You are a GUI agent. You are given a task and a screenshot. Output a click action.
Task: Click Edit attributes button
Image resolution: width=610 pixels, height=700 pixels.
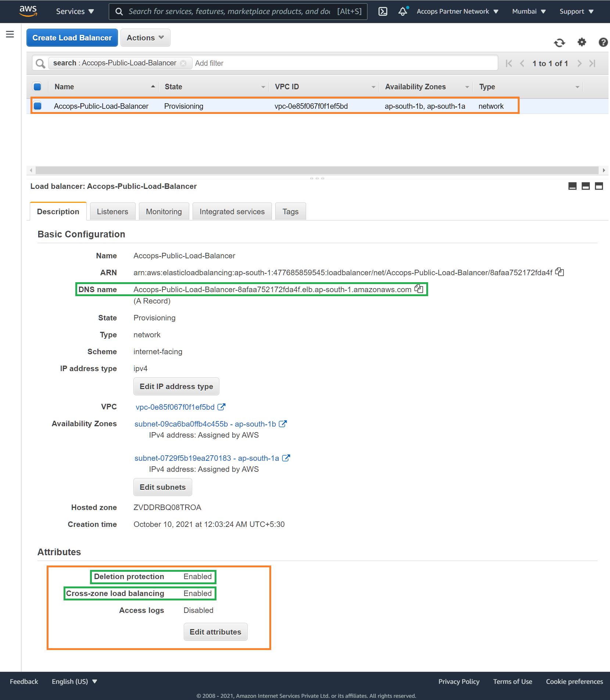click(215, 632)
